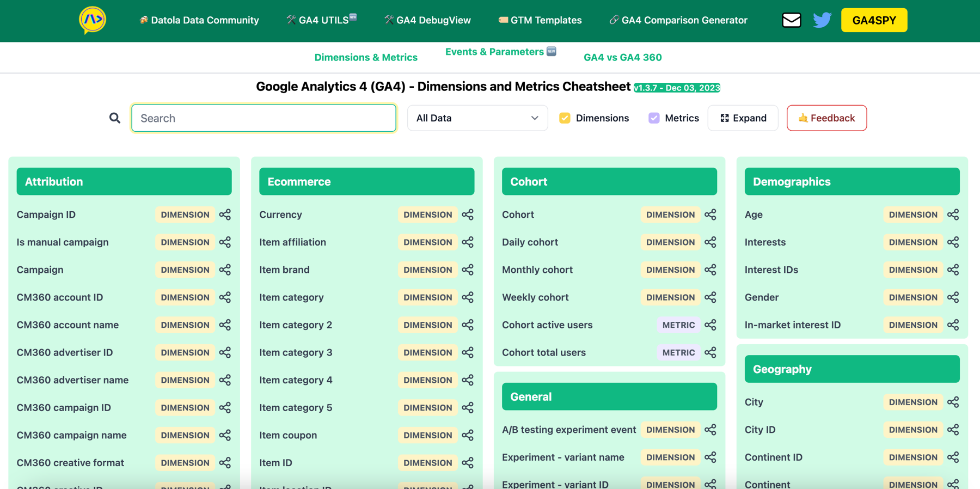The width and height of the screenshot is (980, 489).
Task: Share the Item coupon row
Action: pyautogui.click(x=468, y=435)
